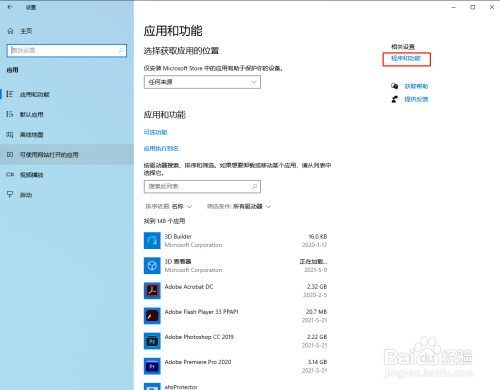Screen dimensions: 500x390
Task: Select Adobe Flash Player 33 PPAPI entry name
Action: coord(202,312)
